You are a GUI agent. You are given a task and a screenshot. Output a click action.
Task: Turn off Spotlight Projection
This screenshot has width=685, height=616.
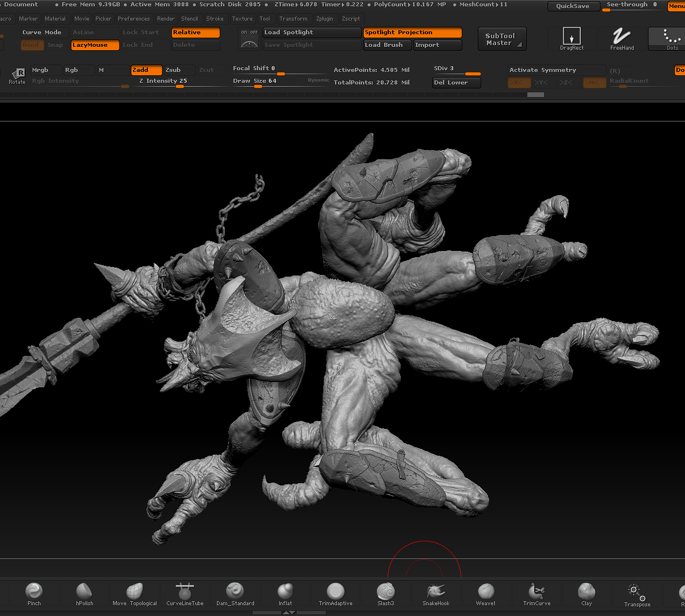tap(413, 33)
